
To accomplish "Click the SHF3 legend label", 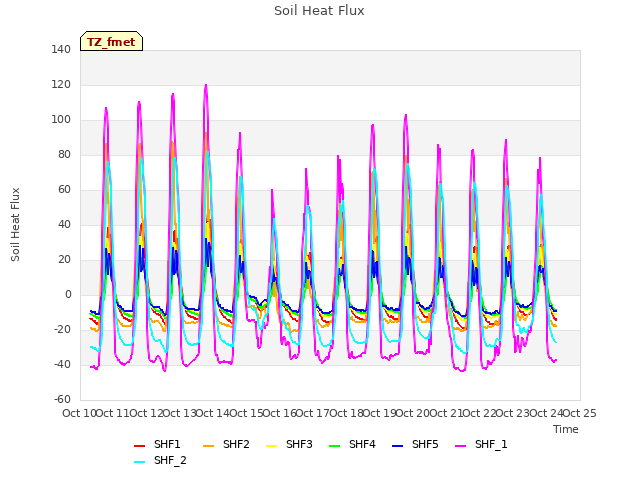I will 299,444.
